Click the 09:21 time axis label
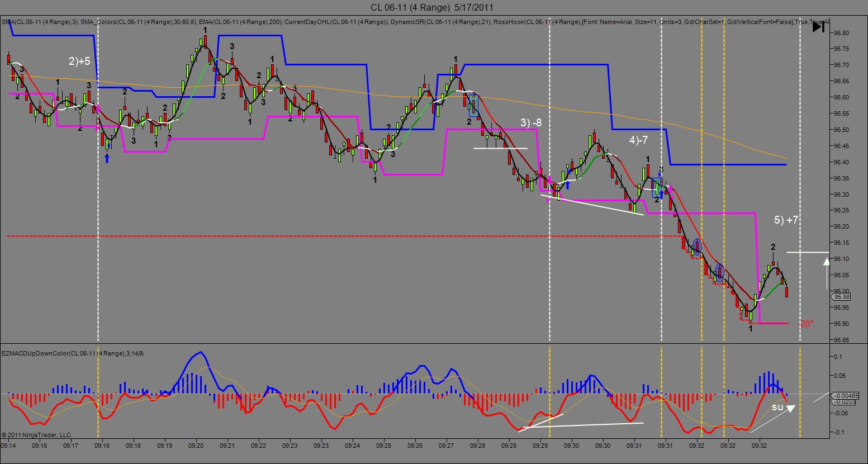The height and width of the screenshot is (464, 868). pos(227,446)
